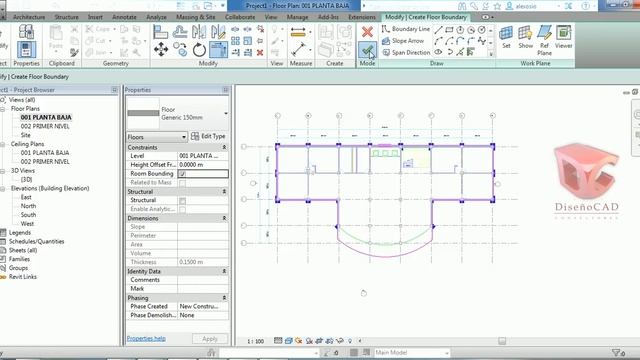Select the Rotate tool in Modify panel
The width and height of the screenshot is (640, 360).
[x=199, y=50]
